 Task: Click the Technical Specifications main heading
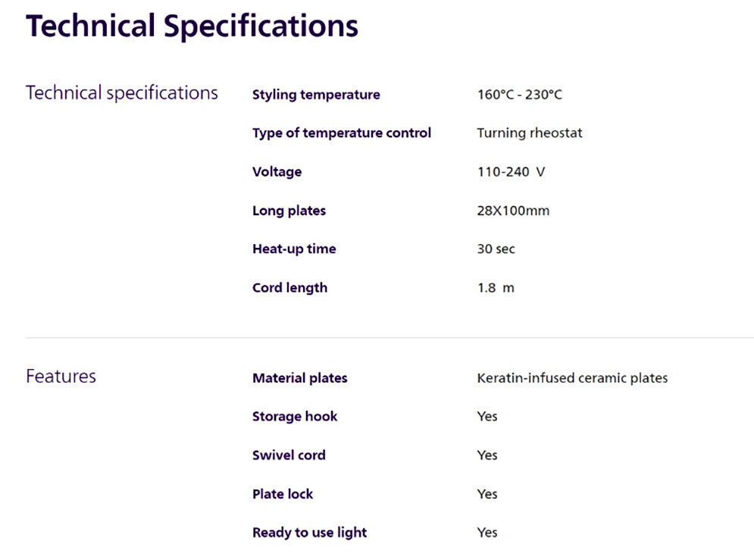point(192,26)
